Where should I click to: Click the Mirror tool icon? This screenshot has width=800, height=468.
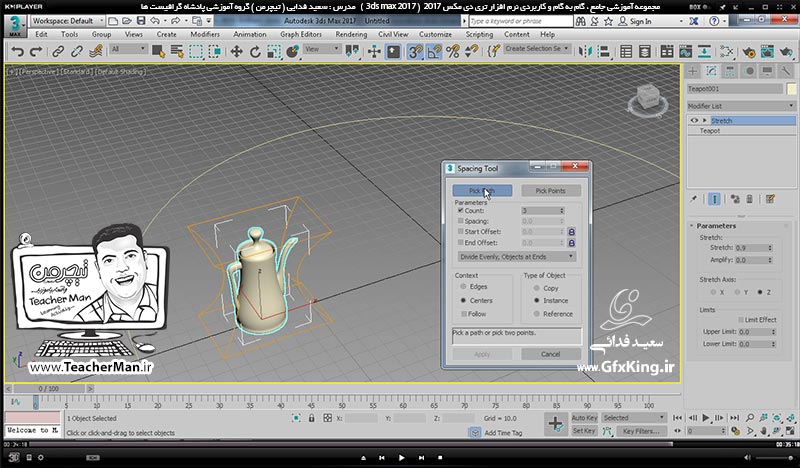(585, 52)
